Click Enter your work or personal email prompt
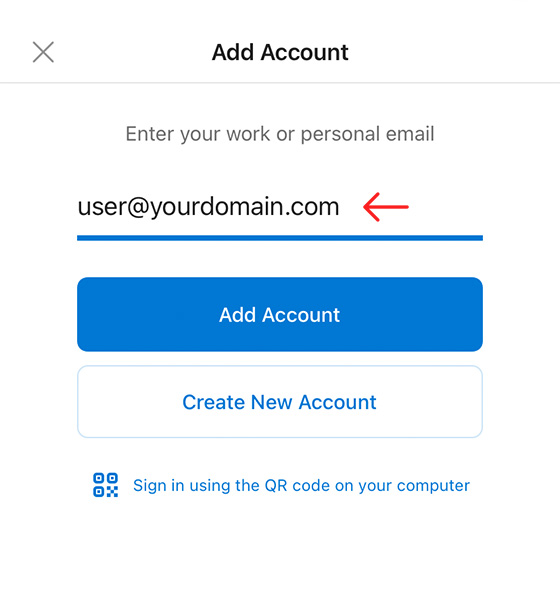The width and height of the screenshot is (560, 593). tap(280, 134)
